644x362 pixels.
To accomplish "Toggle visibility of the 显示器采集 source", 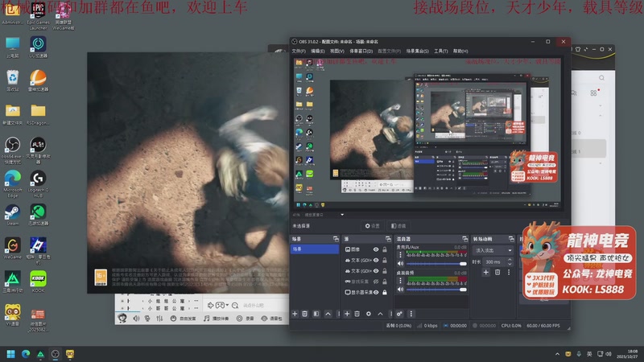I will (376, 292).
